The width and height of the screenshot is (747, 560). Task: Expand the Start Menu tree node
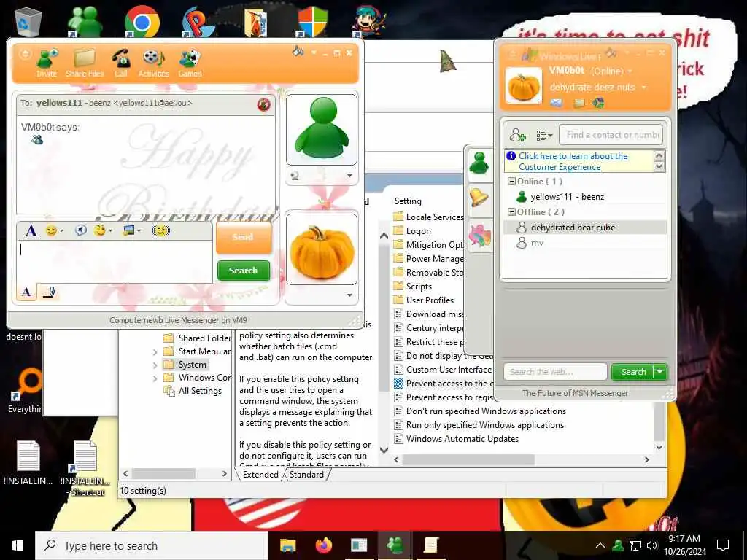click(x=155, y=352)
